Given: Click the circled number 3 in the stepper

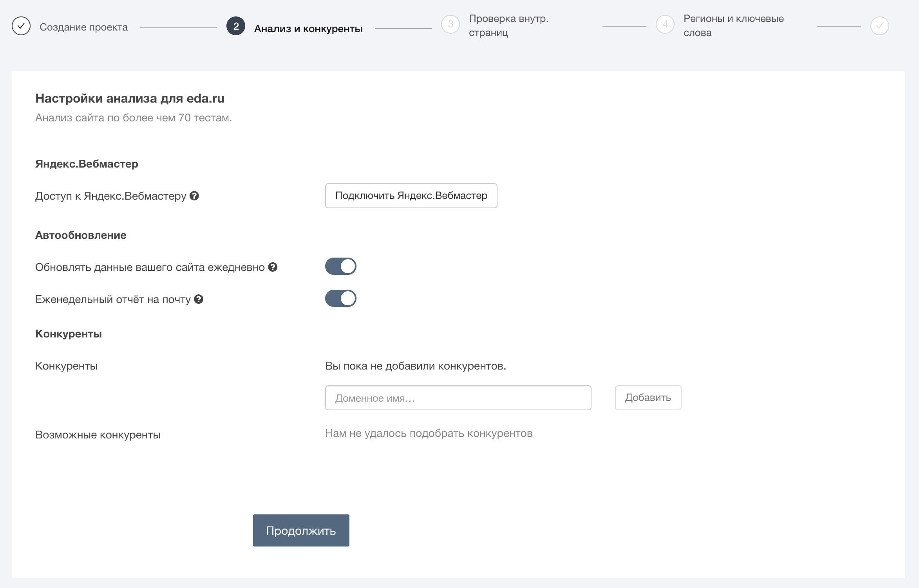Looking at the screenshot, I should pyautogui.click(x=450, y=25).
